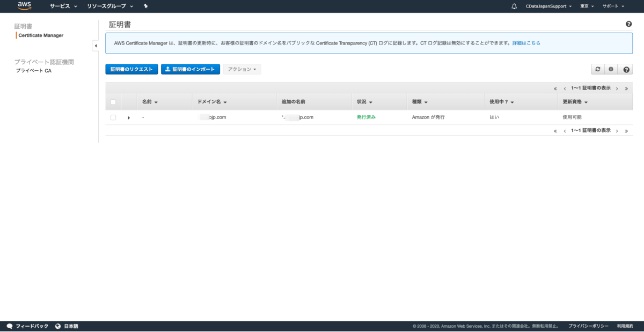Collapse the left navigation panel arrow
The height and width of the screenshot is (332, 644).
(x=96, y=46)
